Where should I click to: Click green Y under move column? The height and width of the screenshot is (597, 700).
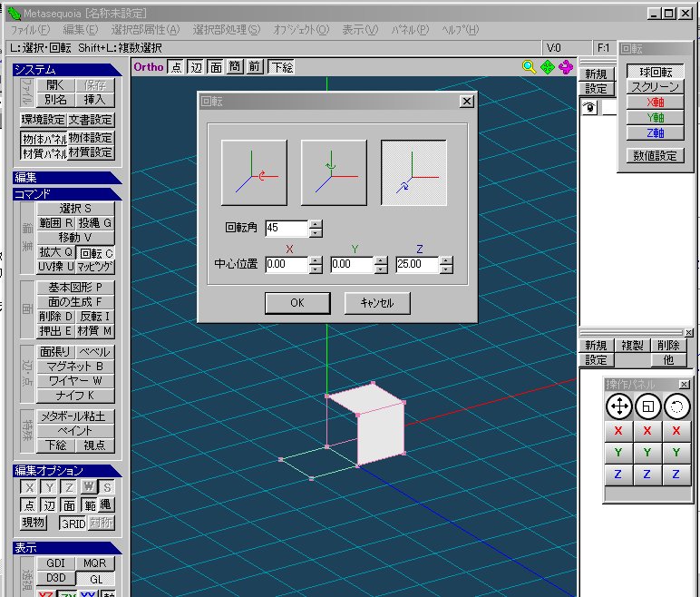coord(618,452)
